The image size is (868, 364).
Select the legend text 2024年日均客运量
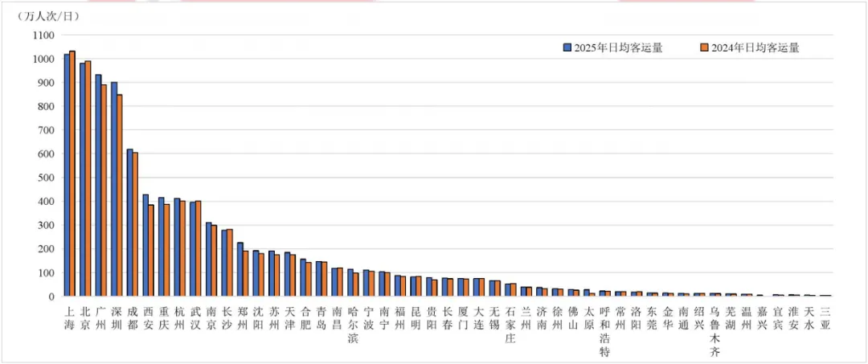755,49
